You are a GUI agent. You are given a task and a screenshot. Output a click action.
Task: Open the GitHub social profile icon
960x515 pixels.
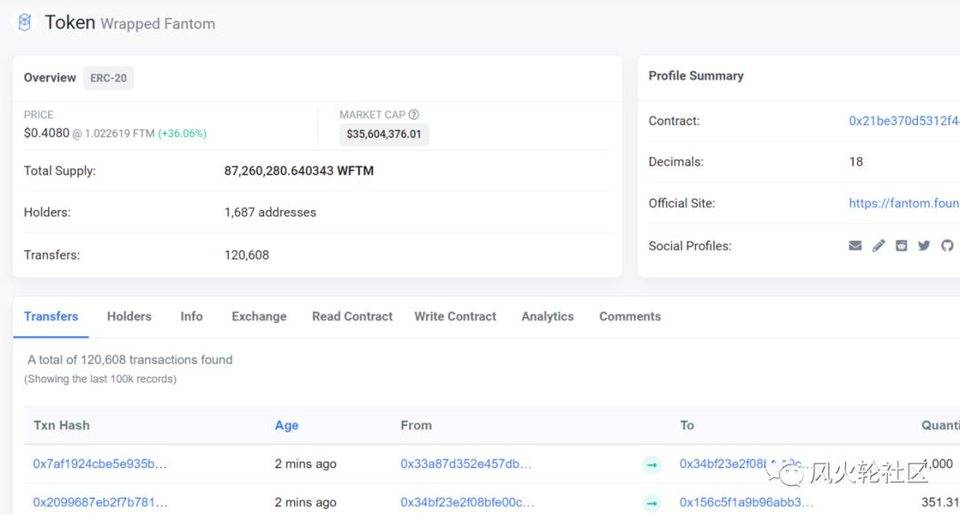(947, 246)
